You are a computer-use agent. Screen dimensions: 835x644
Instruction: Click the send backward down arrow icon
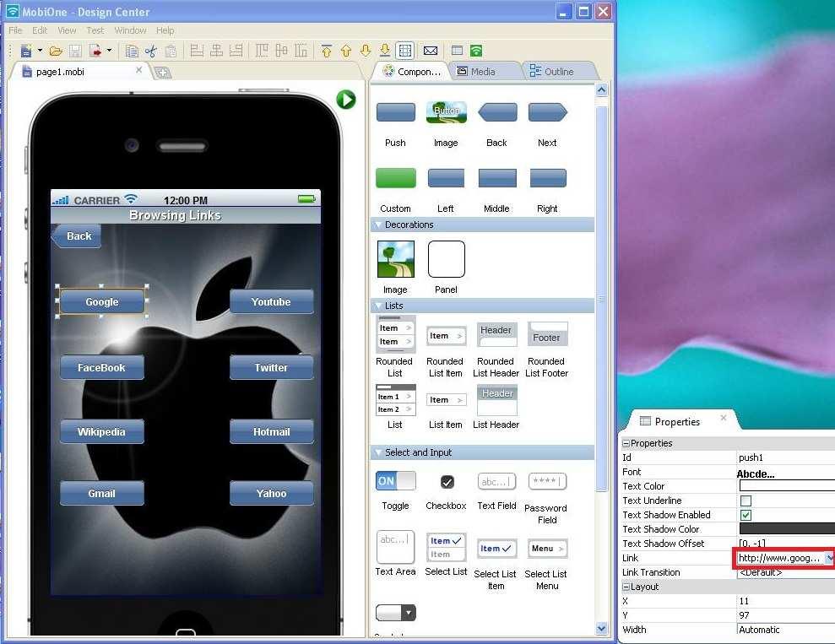(x=366, y=51)
